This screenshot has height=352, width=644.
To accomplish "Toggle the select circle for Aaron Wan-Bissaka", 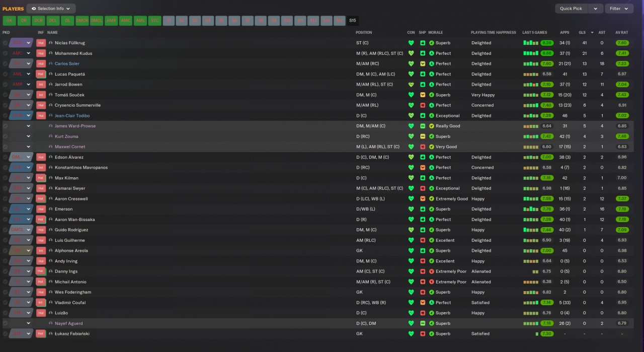I will coord(5,220).
